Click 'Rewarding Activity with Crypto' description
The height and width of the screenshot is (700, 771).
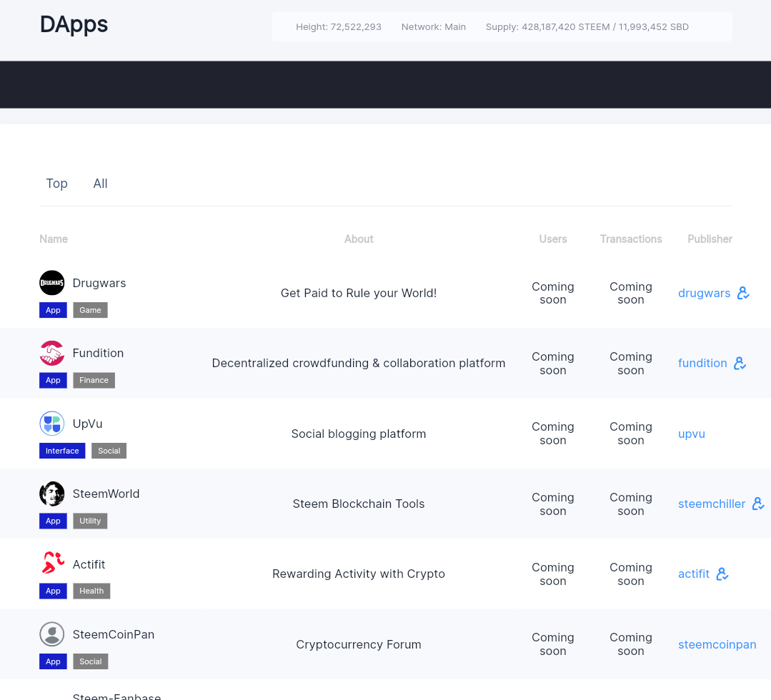pos(359,574)
